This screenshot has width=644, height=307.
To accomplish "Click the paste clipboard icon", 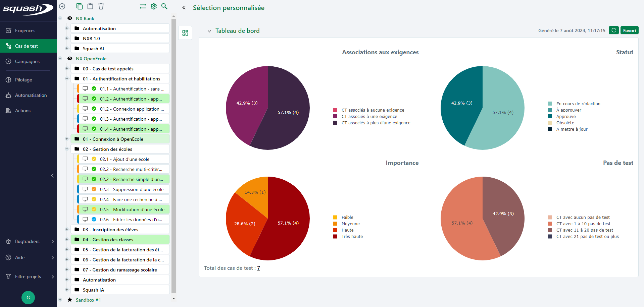I will pyautogui.click(x=90, y=6).
